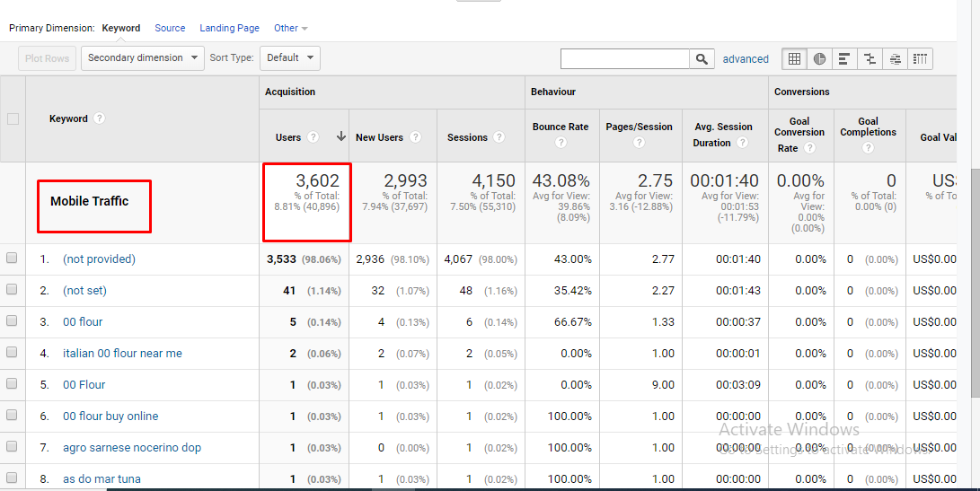The width and height of the screenshot is (980, 491).
Task: Tick the checkbox for row 3, 00 flour
Action: coord(12,320)
